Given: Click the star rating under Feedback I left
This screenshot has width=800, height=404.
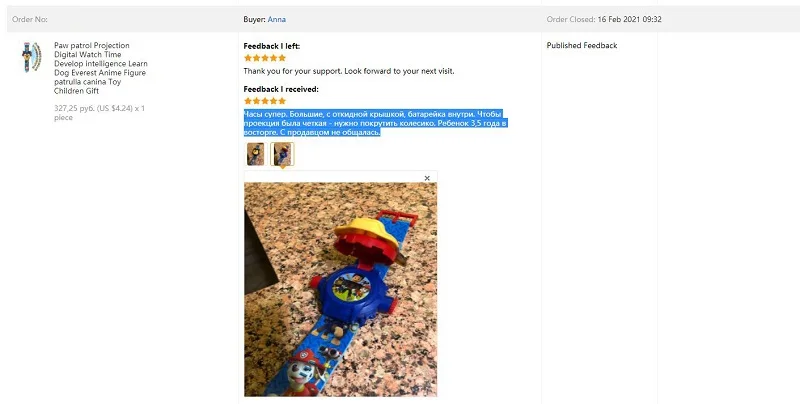Looking at the screenshot, I should (265, 58).
